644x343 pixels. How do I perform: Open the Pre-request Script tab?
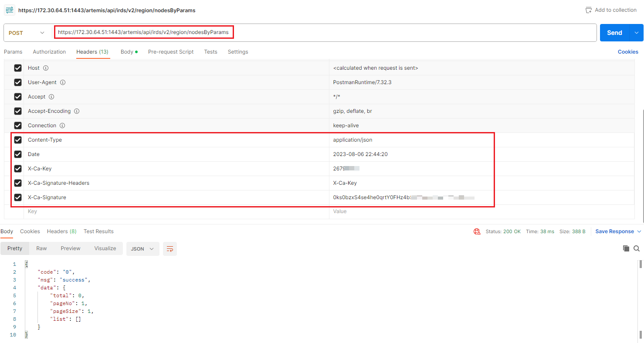coord(171,52)
